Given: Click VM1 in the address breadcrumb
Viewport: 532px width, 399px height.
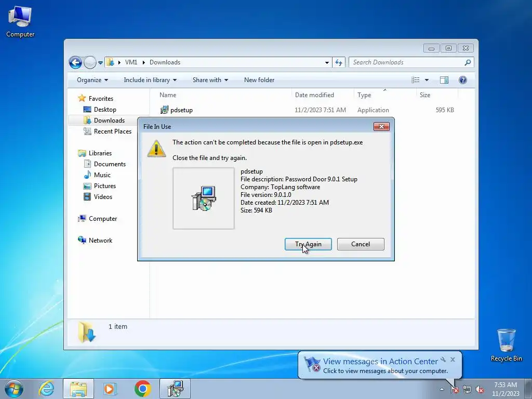Looking at the screenshot, I should [131, 62].
